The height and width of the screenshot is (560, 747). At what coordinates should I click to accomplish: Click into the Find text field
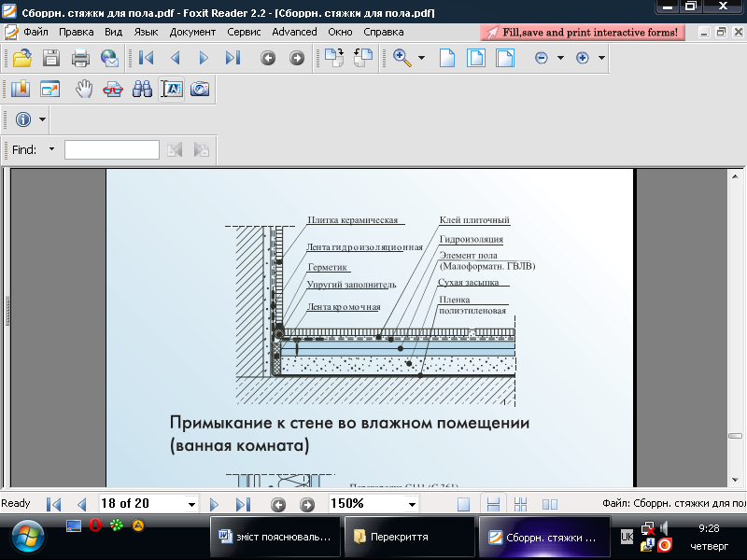coord(112,149)
